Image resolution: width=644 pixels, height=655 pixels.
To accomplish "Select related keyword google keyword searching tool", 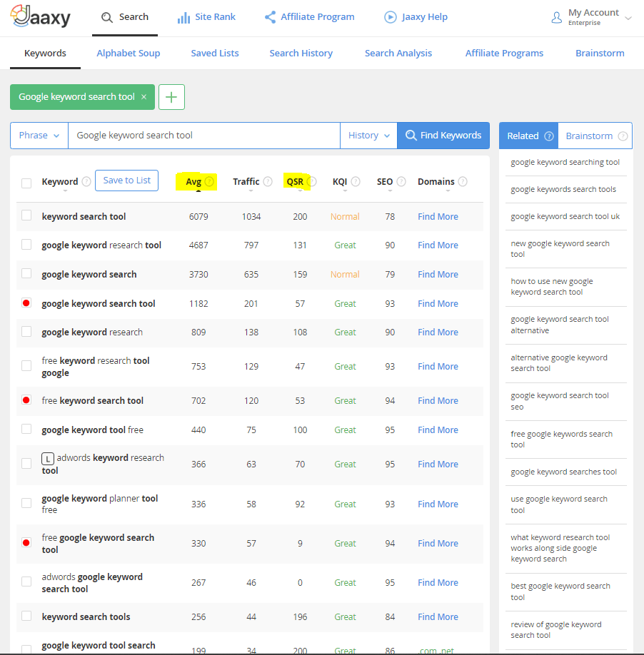I will click(x=565, y=162).
